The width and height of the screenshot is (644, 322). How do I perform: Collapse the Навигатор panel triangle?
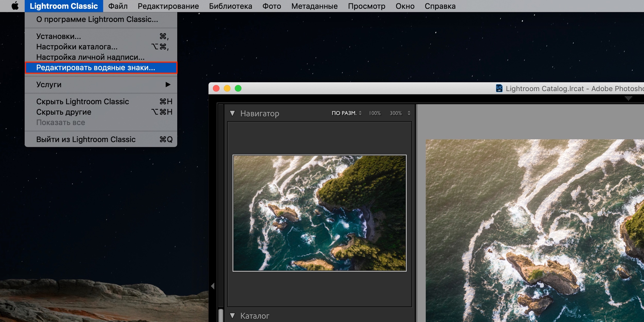tap(232, 113)
